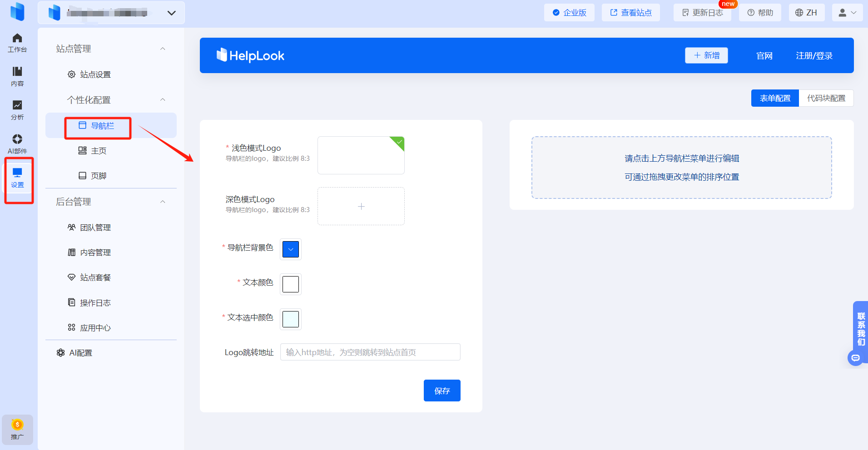Open 导航栏背景色 color picker
This screenshot has width=868, height=450.
(x=291, y=249)
